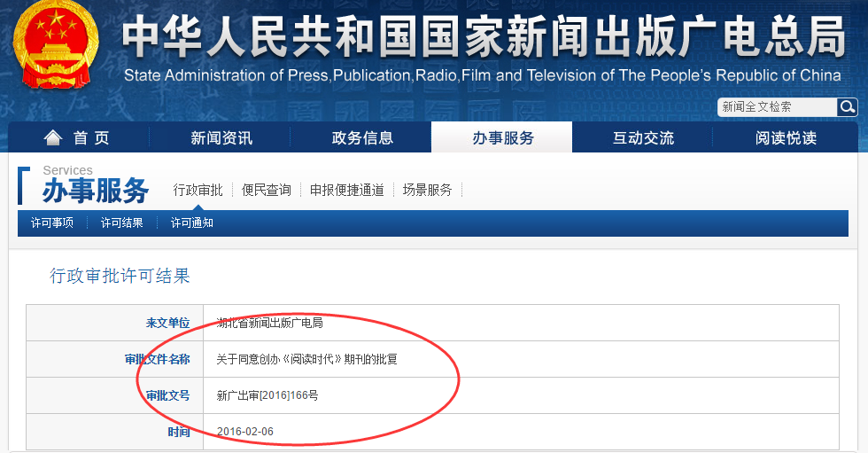This screenshot has height=453, width=868.
Task: Click the 来文单位 row label
Action: tap(167, 323)
